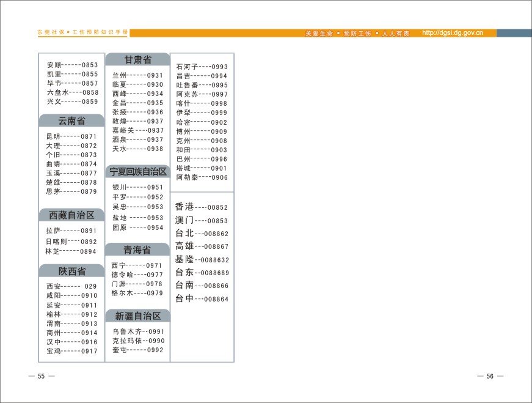The width and height of the screenshot is (532, 403).
Task: Click the 德令哈 0977 entry
Action: coord(137,275)
